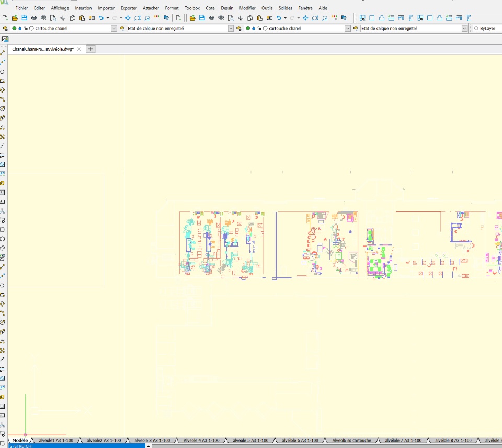502x448 pixels.
Task: Select the topmost Circle tool in sidebar
Action: coord(3,72)
